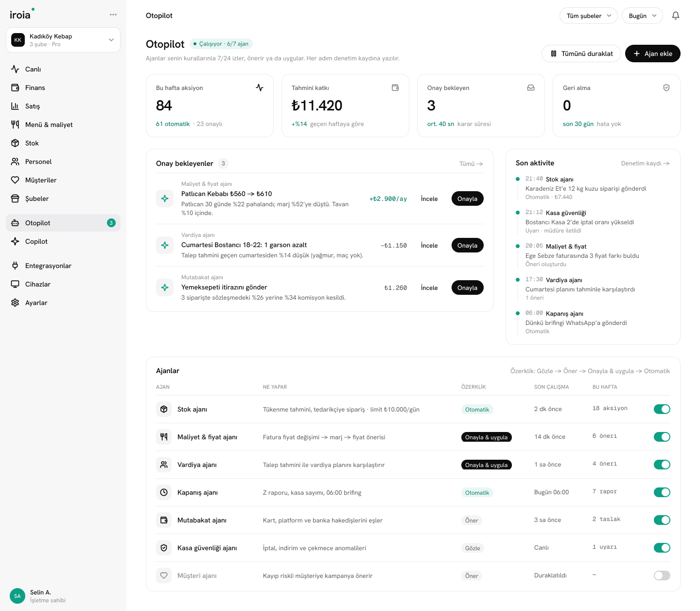The image size is (700, 611).
Task: Click İncele for Yemeksepeti itirazını gönder
Action: [x=429, y=288]
